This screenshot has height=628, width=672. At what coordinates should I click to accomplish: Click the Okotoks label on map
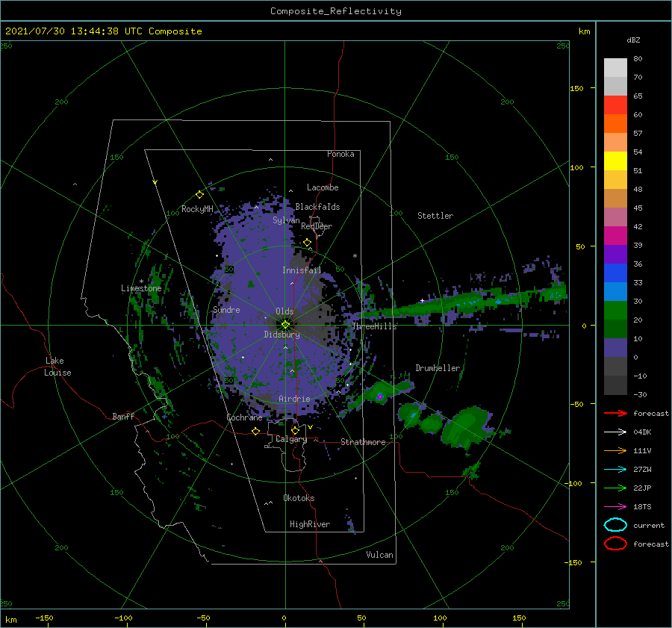click(299, 497)
